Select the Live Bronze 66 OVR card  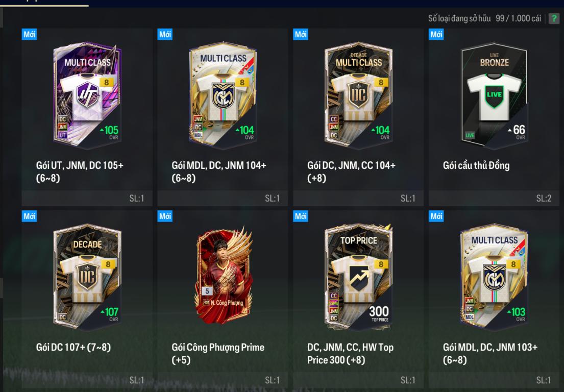(x=494, y=96)
